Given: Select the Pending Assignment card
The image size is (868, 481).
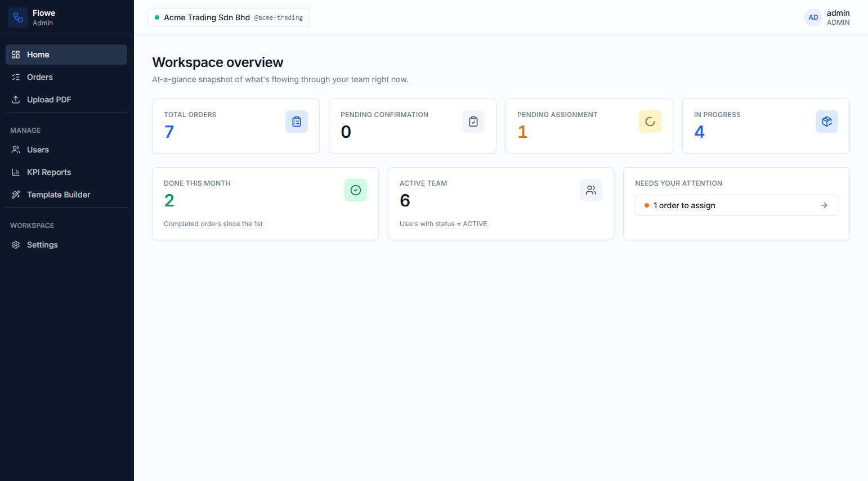Looking at the screenshot, I should pos(589,126).
